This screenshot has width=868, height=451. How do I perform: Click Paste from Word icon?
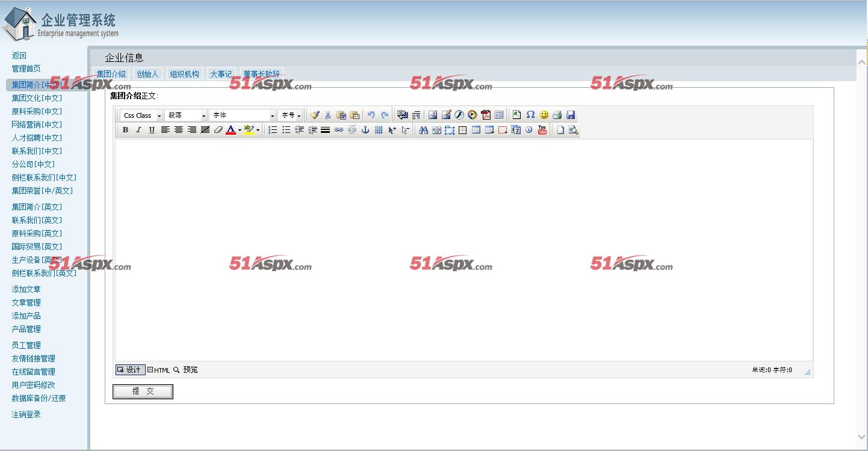341,115
